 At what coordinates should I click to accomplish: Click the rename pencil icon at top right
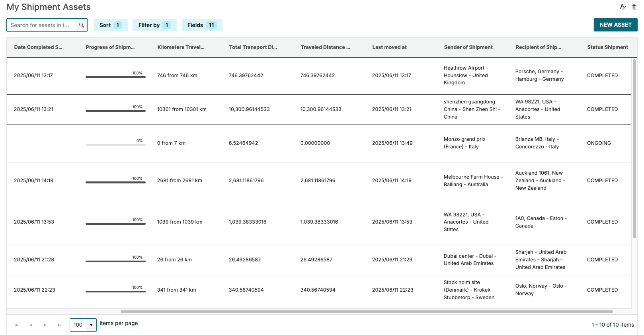coord(623,7)
